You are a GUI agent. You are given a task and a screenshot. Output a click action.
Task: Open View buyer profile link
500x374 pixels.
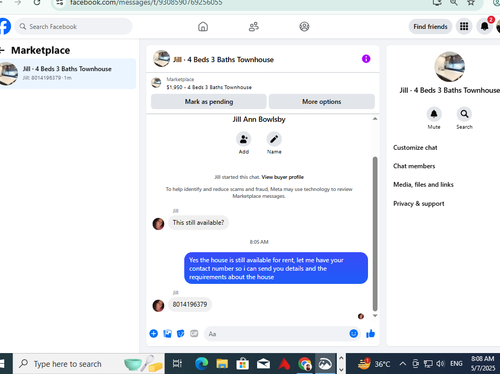point(282,177)
